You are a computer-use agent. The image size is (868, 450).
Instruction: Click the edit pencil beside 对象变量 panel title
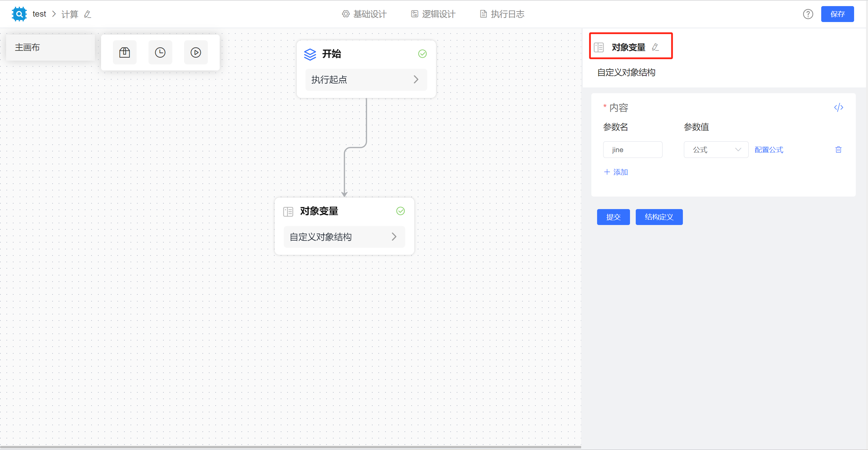tap(655, 47)
